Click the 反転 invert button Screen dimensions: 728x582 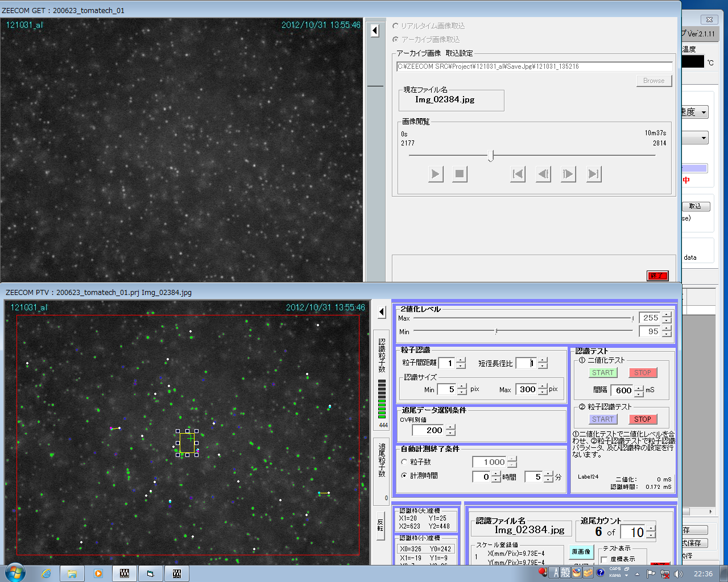380,525
